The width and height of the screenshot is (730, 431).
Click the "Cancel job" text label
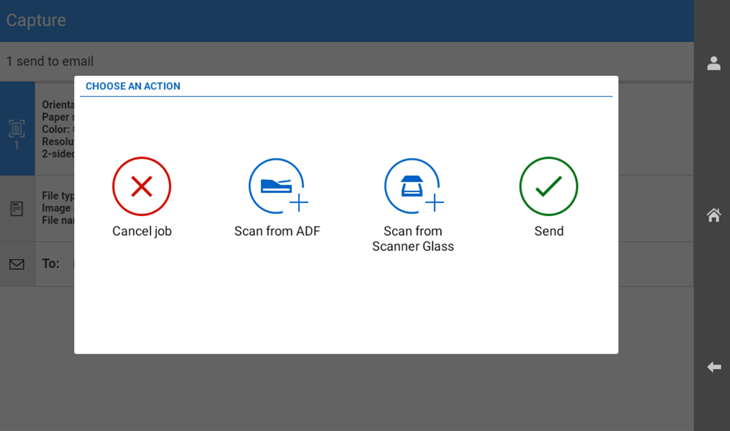141,231
